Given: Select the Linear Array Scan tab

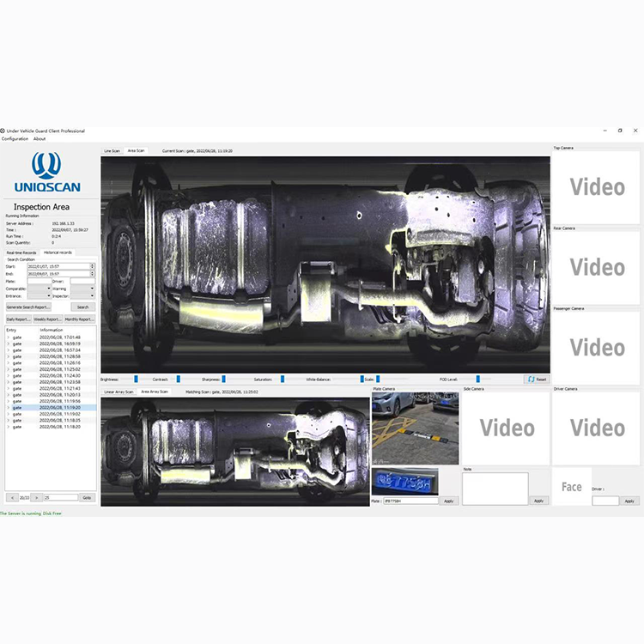Looking at the screenshot, I should tap(118, 392).
